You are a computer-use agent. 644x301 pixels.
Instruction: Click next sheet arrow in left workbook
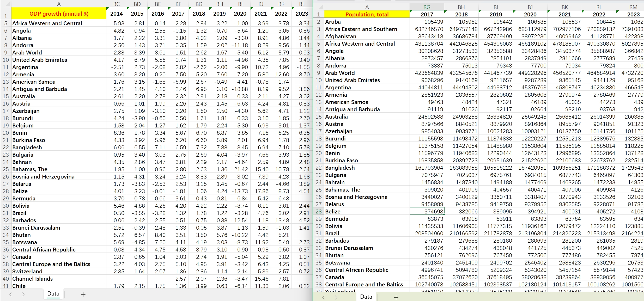pyautogui.click(x=23, y=294)
